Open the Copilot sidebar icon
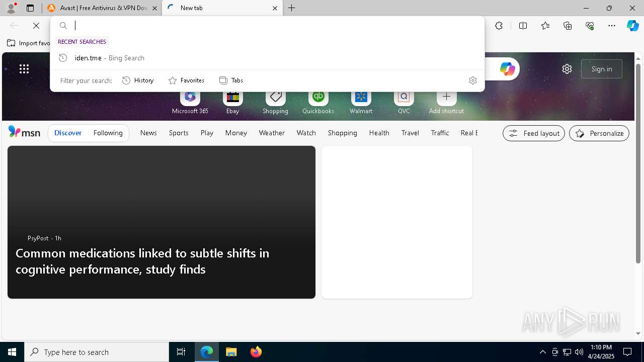The image size is (644, 362). pos(632,26)
